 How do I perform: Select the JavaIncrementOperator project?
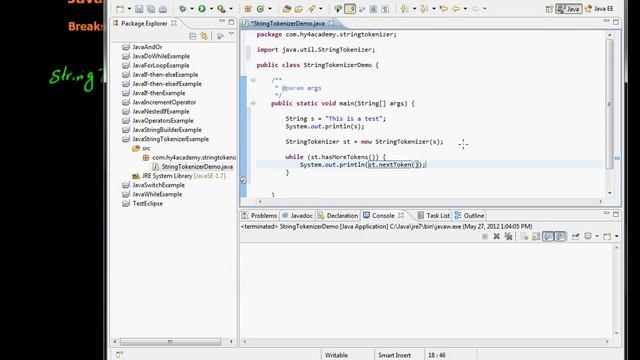pyautogui.click(x=159, y=102)
